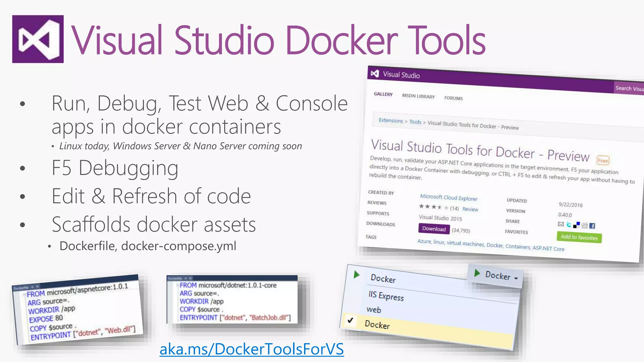The width and height of the screenshot is (644, 362).
Task: Click the Visual Studio logo in the gallery header
Action: tap(375, 74)
